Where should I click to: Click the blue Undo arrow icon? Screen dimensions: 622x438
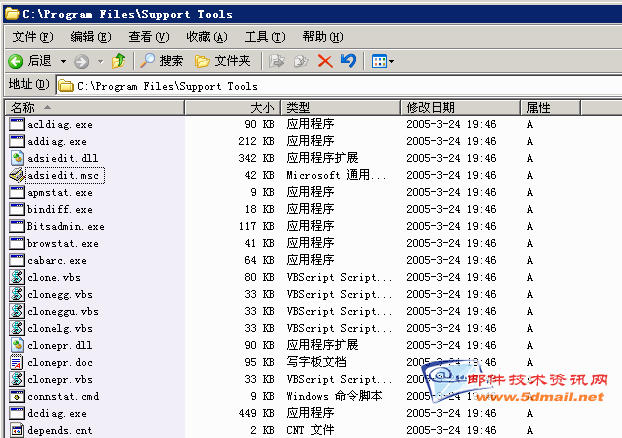(x=348, y=61)
